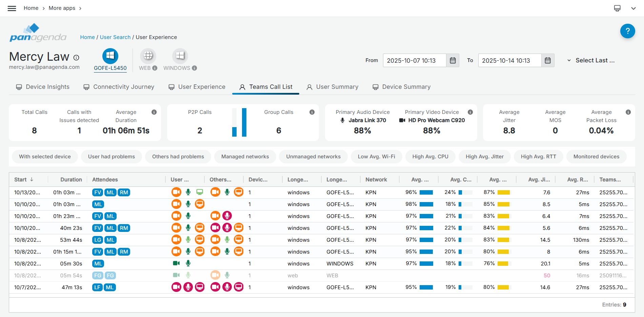Click the monitor icon in top bar
The height and width of the screenshot is (317, 644).
(617, 8)
